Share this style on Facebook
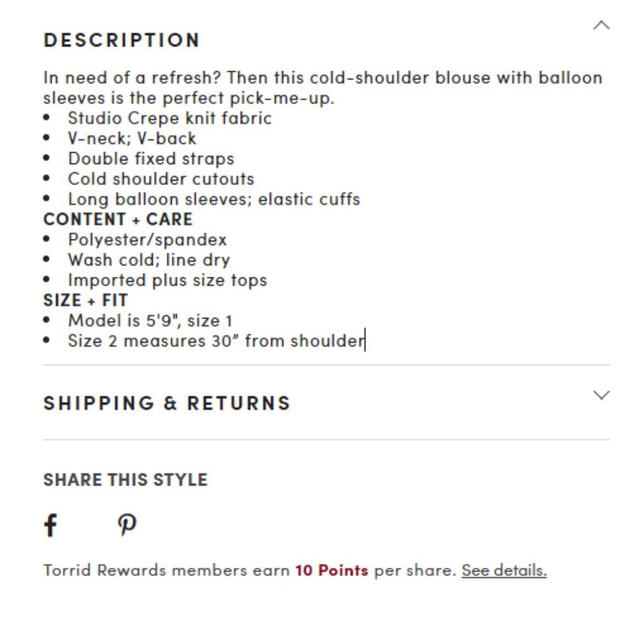Viewport: 644px width, 644px height. [50, 525]
